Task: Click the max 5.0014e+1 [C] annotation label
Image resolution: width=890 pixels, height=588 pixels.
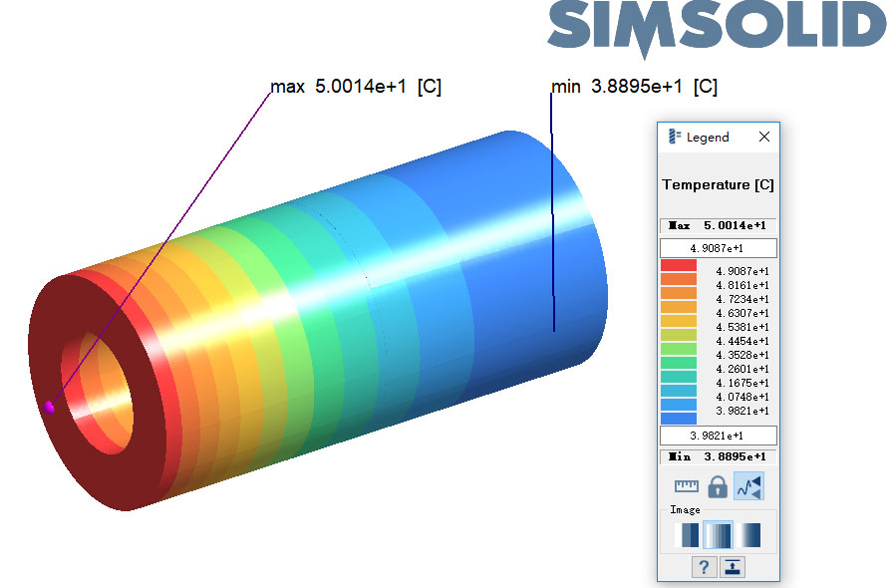Action: coord(356,87)
